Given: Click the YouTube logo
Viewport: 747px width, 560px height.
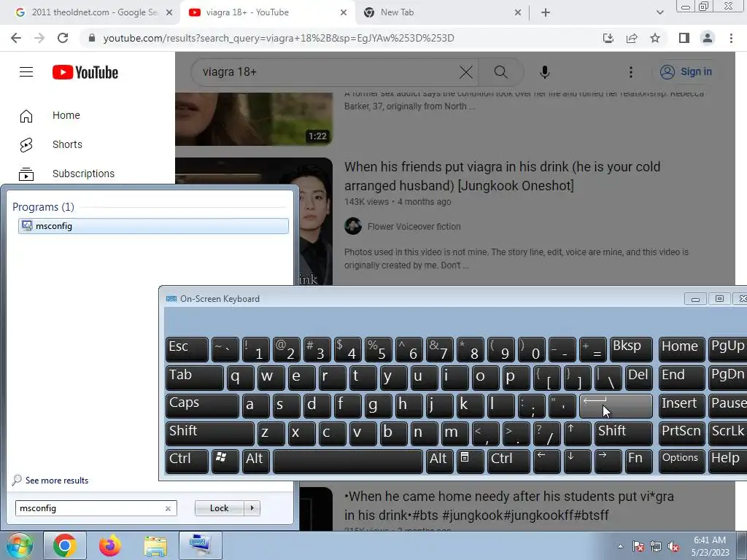Looking at the screenshot, I should [85, 72].
